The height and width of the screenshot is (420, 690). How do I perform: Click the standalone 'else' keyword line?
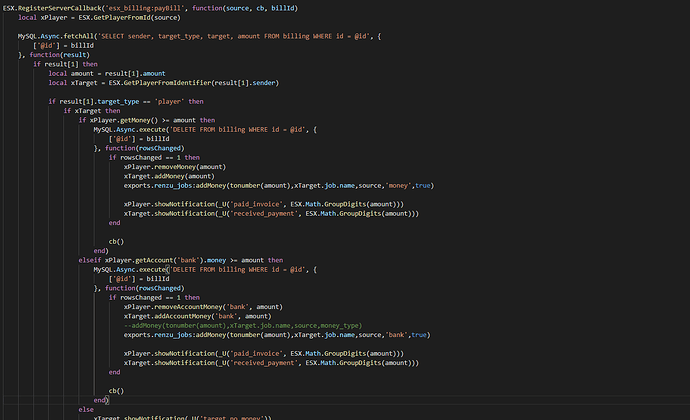(x=86, y=409)
